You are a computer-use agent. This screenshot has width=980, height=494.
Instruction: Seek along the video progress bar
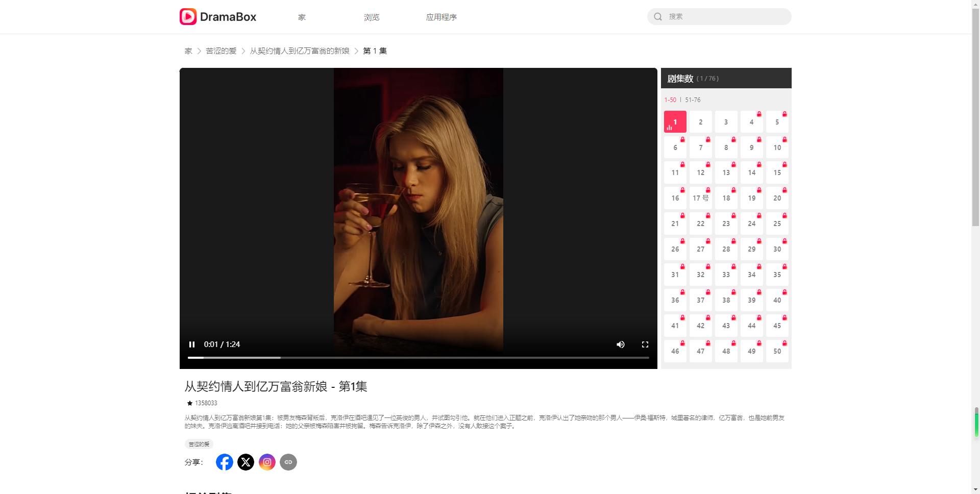(419, 358)
